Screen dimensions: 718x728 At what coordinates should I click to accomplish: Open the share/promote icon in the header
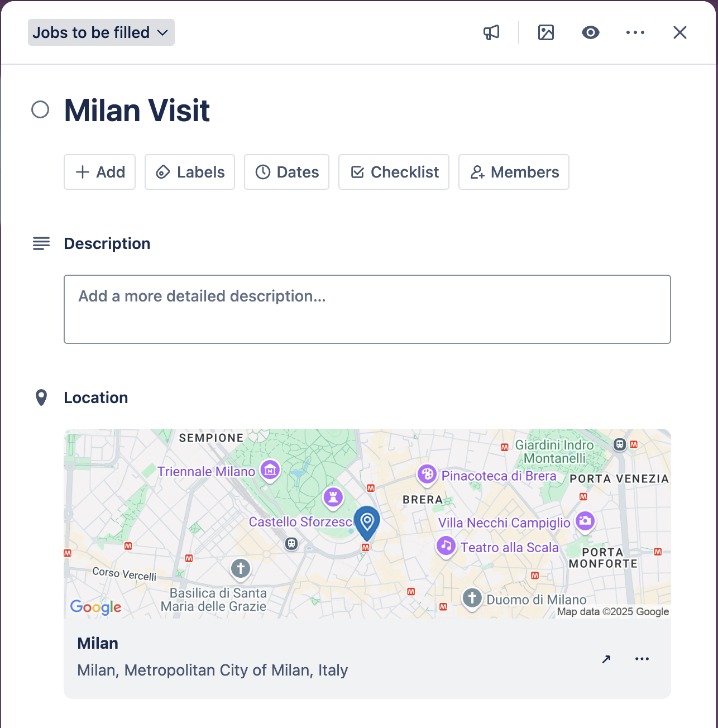[x=490, y=32]
